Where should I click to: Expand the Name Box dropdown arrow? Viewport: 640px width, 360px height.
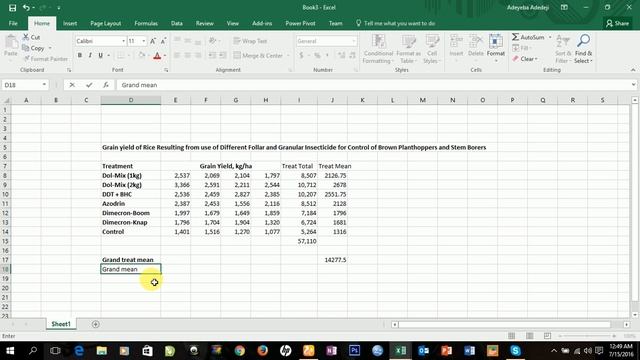tap(44, 85)
